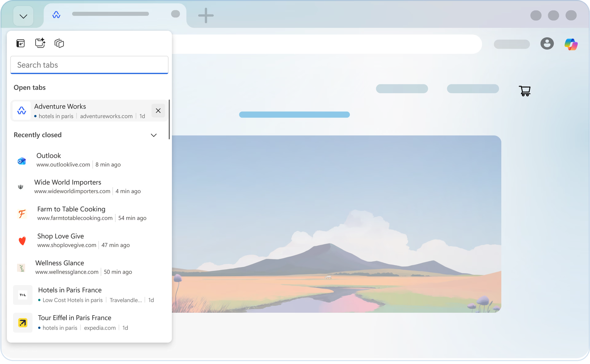This screenshot has width=590, height=364.
Task: Click the T+L Hotels in Paris favicon
Action: [x=23, y=295]
